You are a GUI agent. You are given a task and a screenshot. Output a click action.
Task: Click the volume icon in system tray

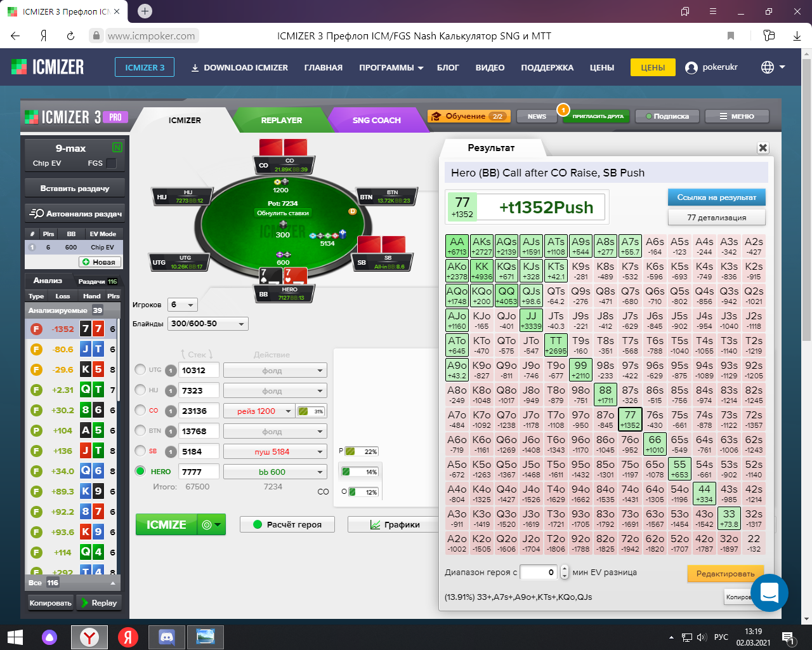pos(702,637)
